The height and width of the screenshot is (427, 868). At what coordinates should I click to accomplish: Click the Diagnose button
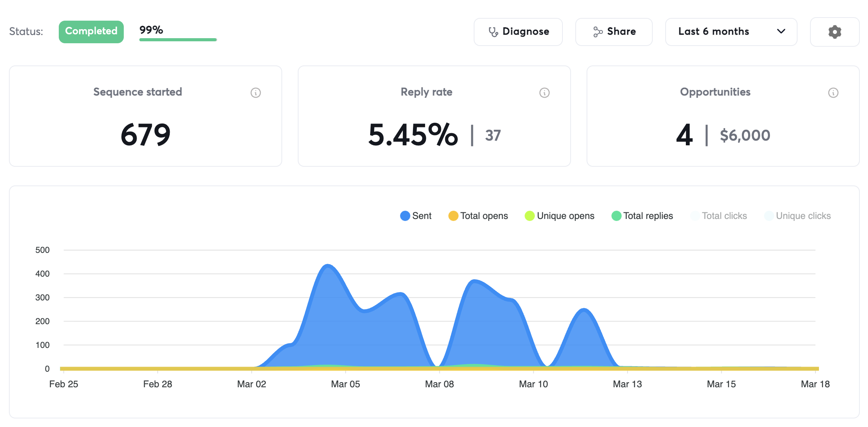pyautogui.click(x=518, y=32)
